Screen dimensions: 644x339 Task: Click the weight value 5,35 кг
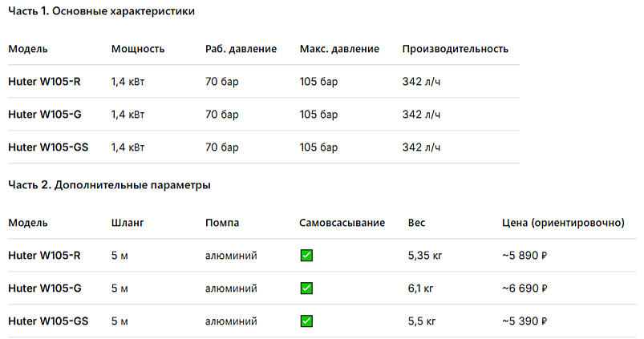point(425,256)
